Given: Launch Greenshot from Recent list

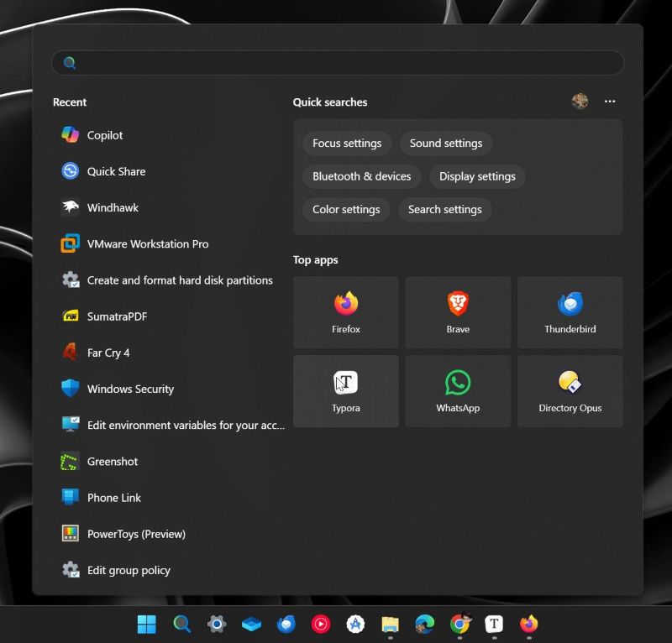Looking at the screenshot, I should coord(112,462).
